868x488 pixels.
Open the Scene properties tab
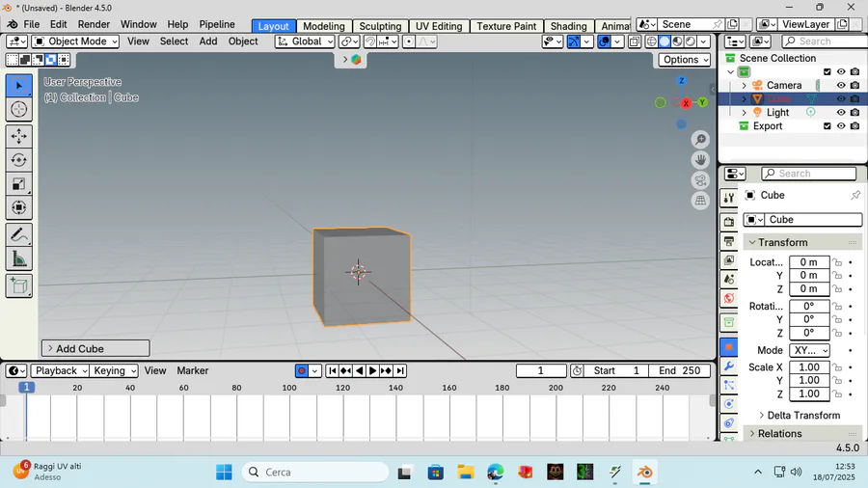coord(729,280)
